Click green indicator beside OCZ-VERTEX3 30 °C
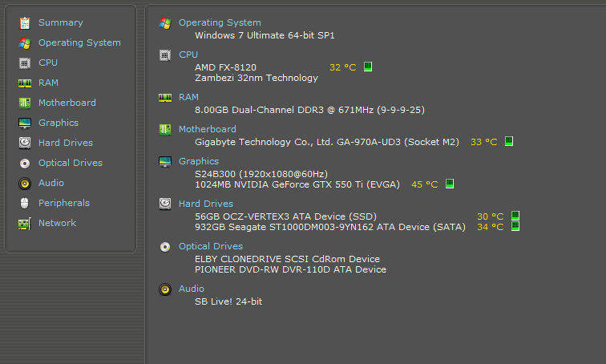606x364 pixels. pyautogui.click(x=515, y=215)
